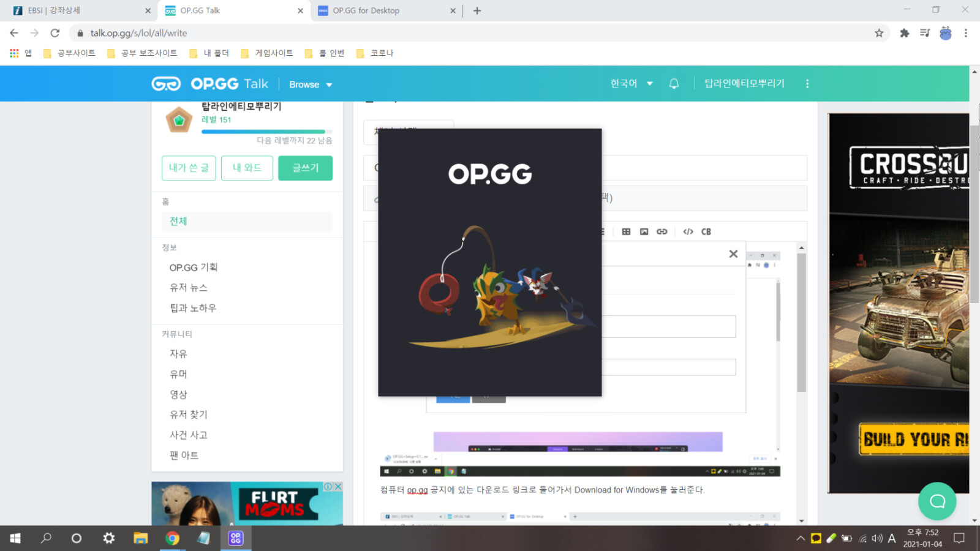Open the OP.GG desktop app from taskbar
The height and width of the screenshot is (551, 980).
pos(235,538)
